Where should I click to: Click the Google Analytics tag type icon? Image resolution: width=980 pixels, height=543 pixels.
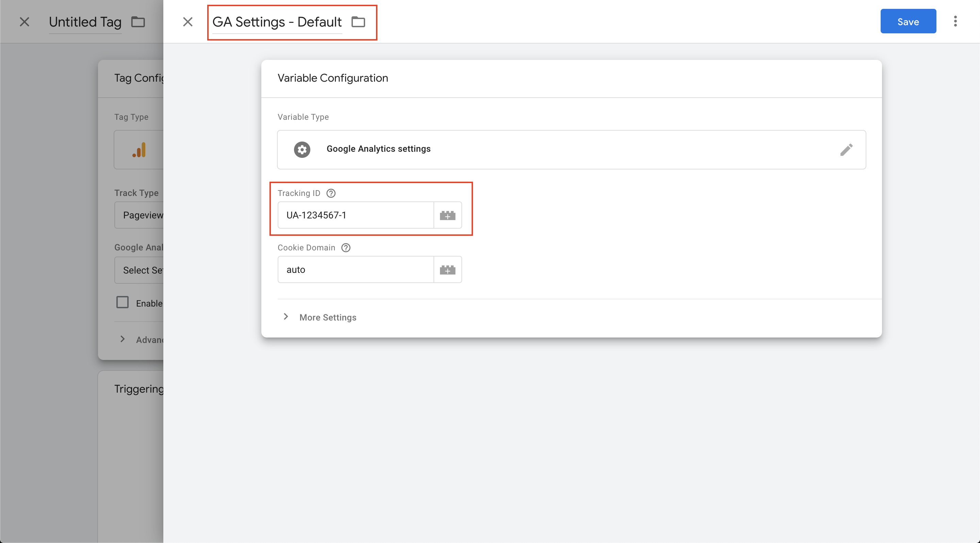click(x=139, y=150)
